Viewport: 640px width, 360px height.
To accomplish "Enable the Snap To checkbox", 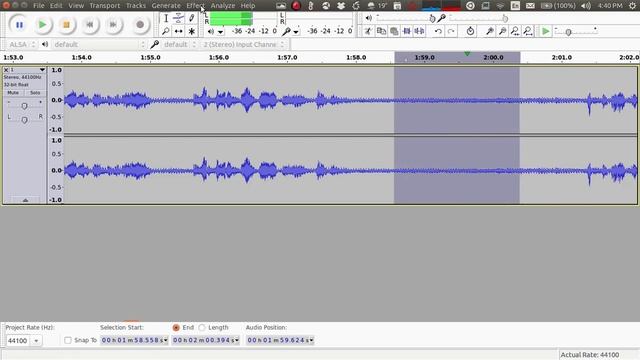I will (x=68, y=340).
